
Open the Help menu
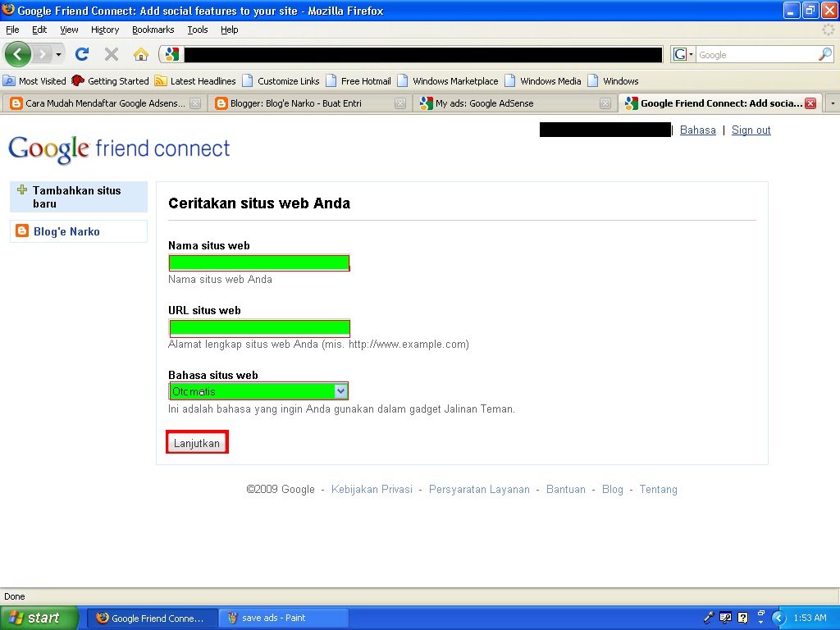[x=230, y=30]
